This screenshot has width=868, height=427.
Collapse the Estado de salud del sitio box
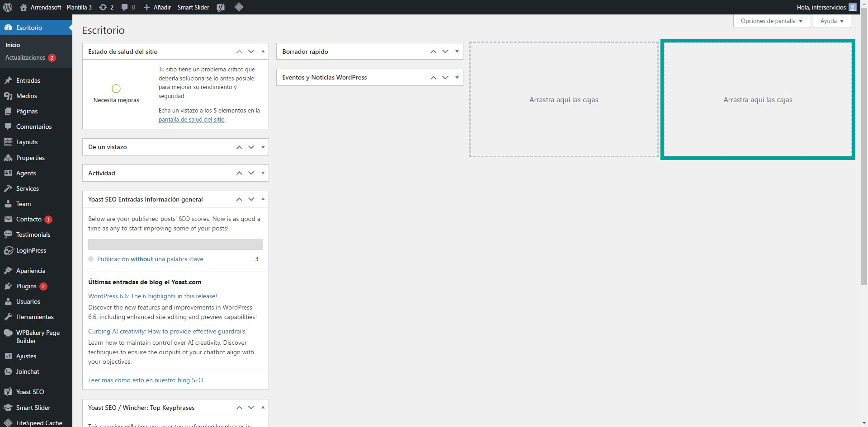pyautogui.click(x=263, y=52)
